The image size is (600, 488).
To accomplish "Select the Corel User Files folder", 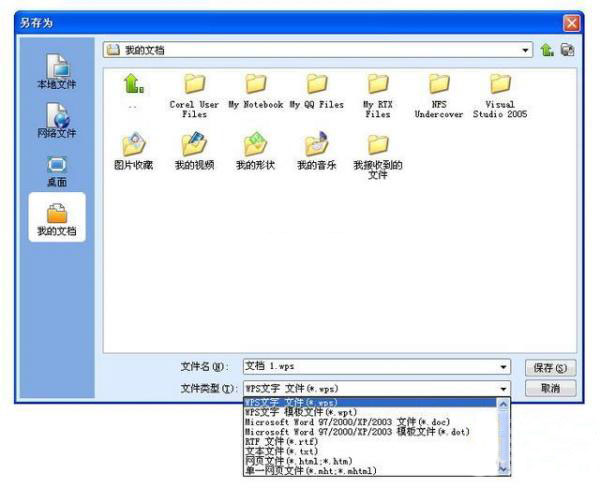I will coord(194,96).
